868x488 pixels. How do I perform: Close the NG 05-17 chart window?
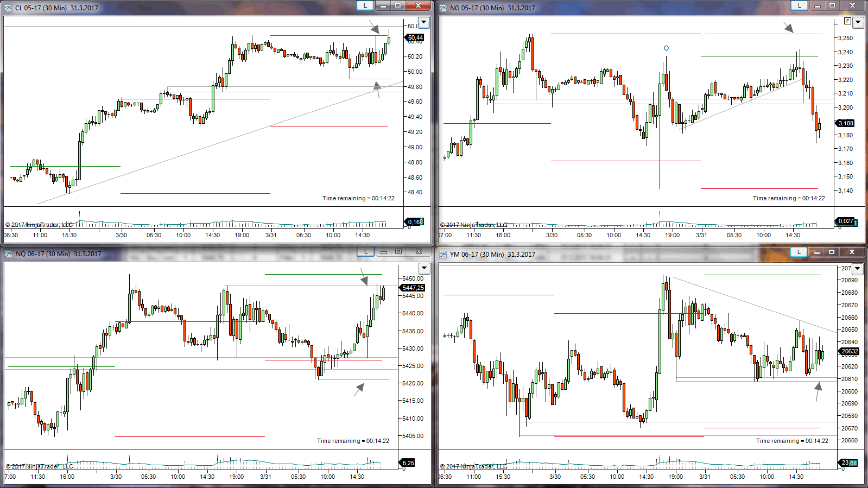pyautogui.click(x=852, y=5)
